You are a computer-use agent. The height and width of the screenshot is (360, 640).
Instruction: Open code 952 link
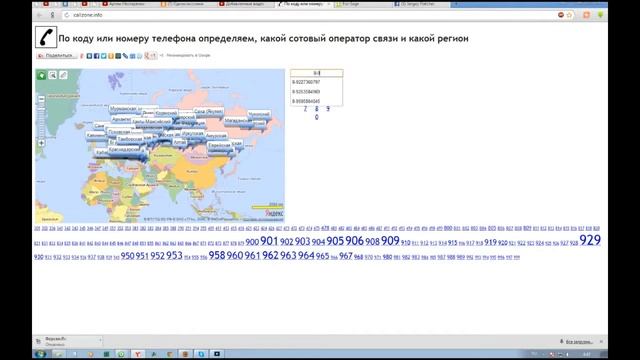157,256
